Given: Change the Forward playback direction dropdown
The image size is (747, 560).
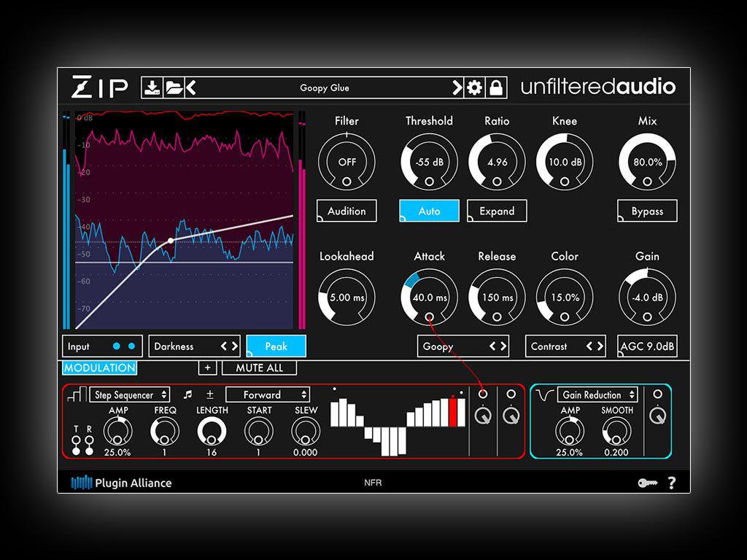Looking at the screenshot, I should (267, 394).
